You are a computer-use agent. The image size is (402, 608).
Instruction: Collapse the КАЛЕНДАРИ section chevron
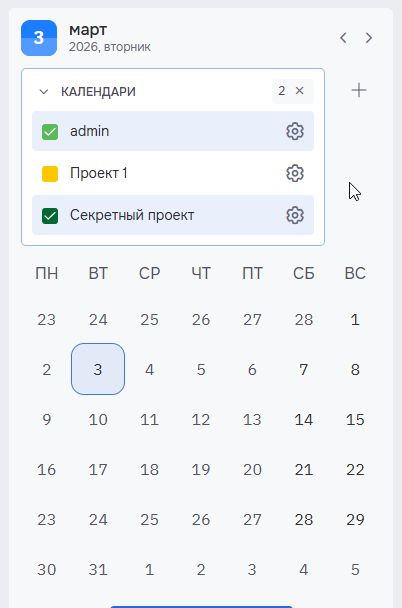(44, 92)
